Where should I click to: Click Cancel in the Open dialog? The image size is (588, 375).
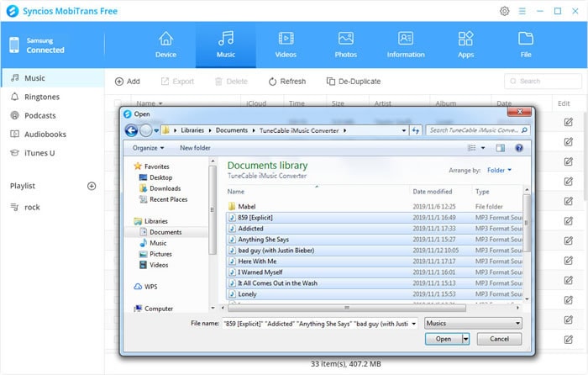pos(499,339)
